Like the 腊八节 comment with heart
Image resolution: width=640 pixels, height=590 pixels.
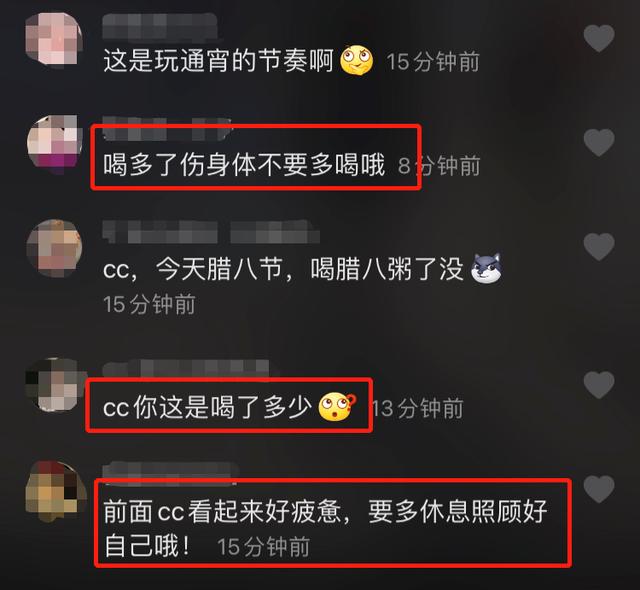[x=599, y=246]
